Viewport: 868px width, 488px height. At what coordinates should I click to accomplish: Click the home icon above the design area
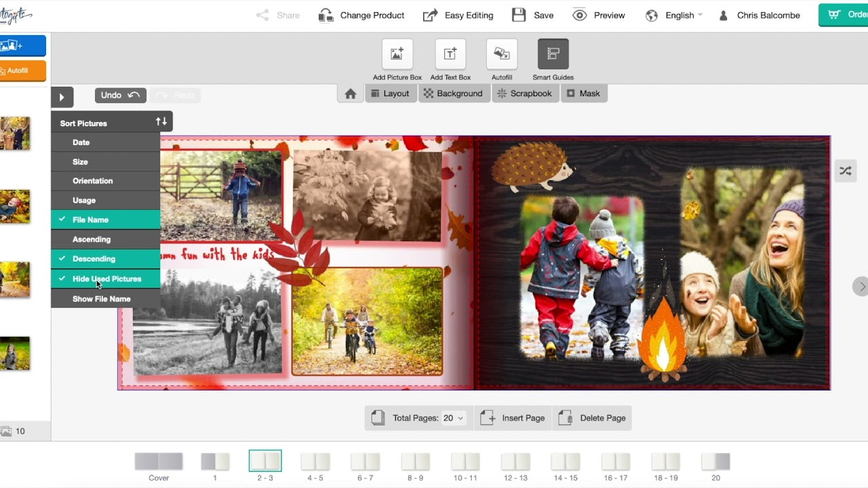pos(350,94)
